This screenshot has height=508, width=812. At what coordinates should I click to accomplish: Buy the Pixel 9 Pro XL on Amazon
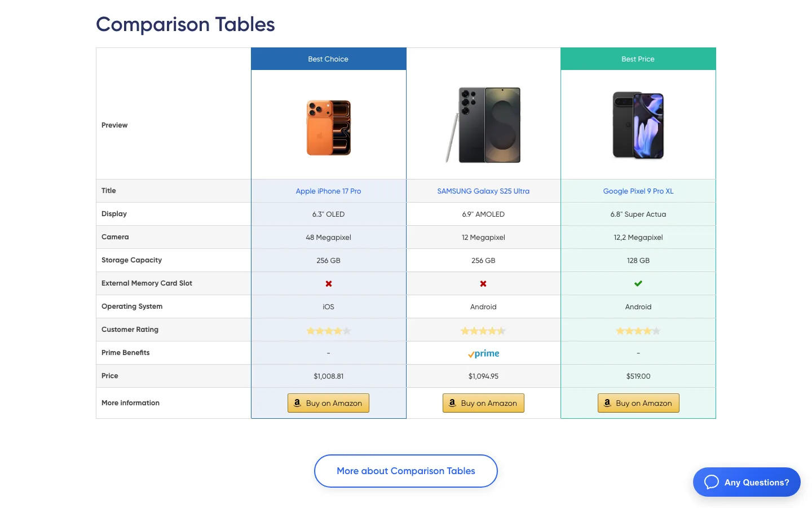pos(638,403)
